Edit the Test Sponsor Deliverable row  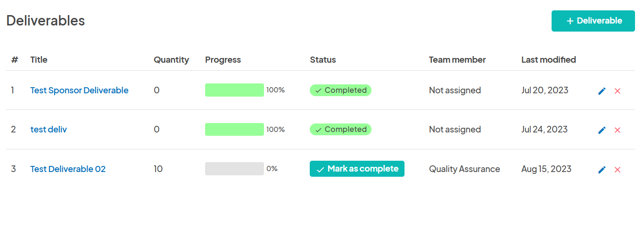602,91
